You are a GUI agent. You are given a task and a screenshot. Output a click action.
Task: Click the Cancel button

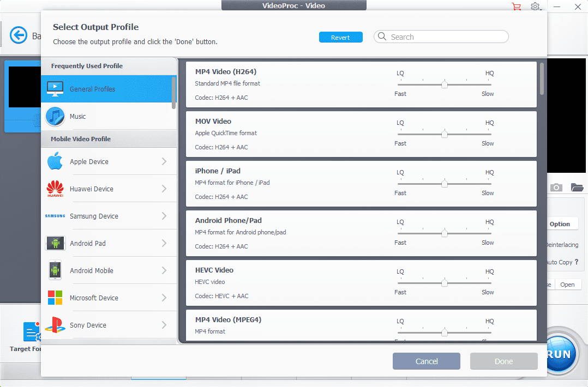click(427, 361)
